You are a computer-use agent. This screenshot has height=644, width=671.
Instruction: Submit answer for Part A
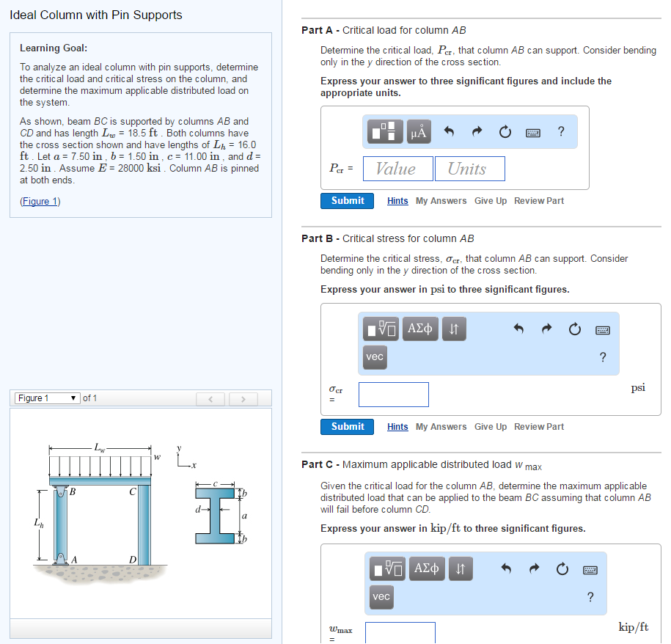pos(346,200)
